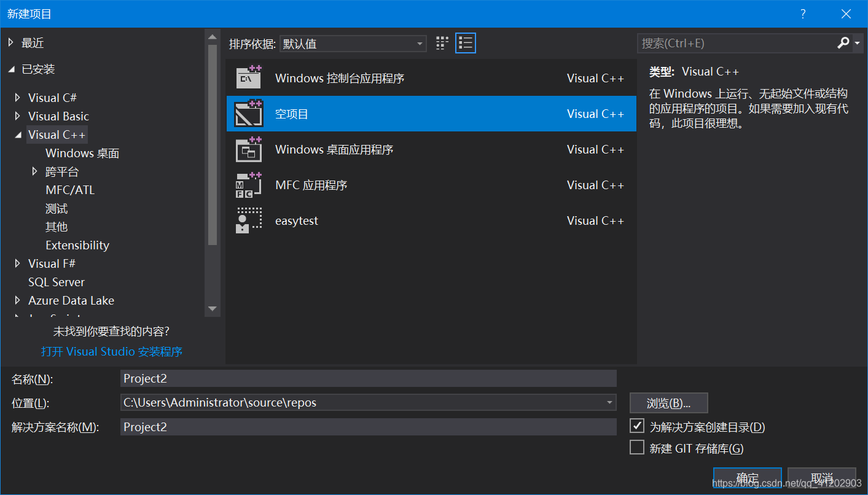Enable 新建 GIT 存储库 checkbox
This screenshot has width=868, height=495.
tap(637, 448)
